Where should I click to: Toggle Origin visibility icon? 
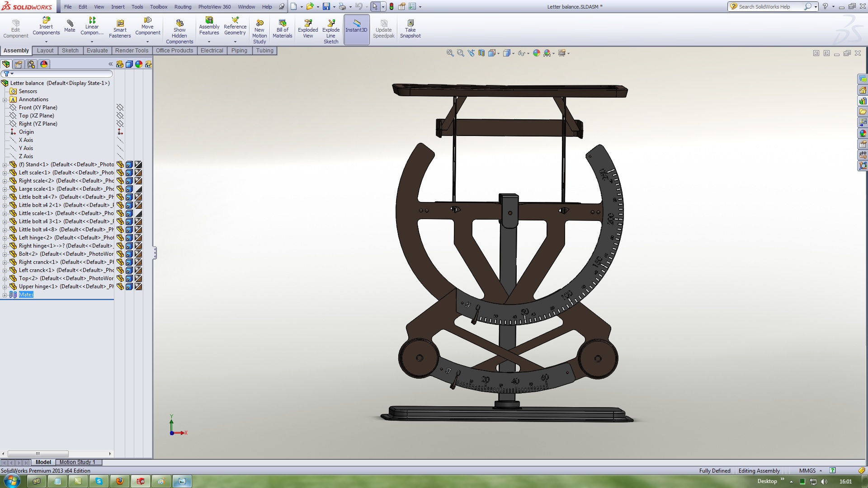click(120, 132)
